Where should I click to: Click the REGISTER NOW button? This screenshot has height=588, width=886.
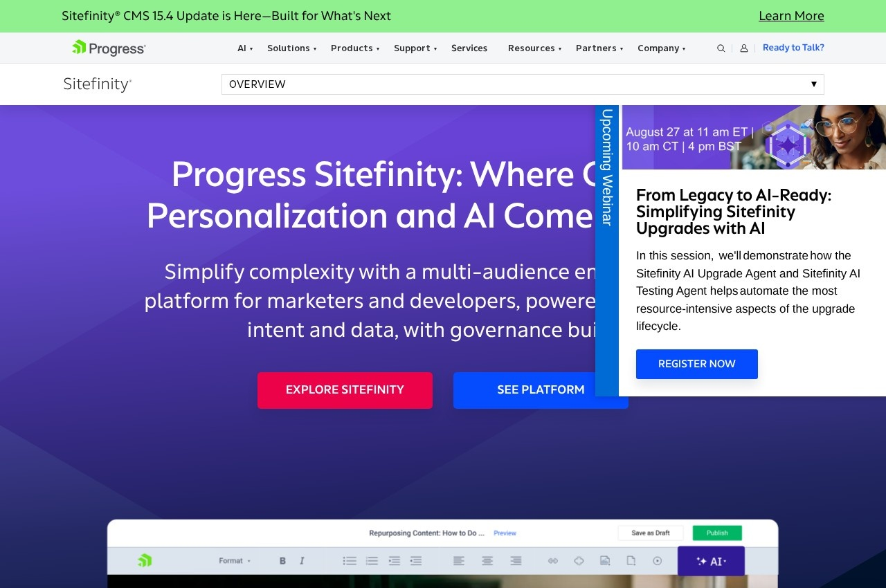tap(697, 364)
